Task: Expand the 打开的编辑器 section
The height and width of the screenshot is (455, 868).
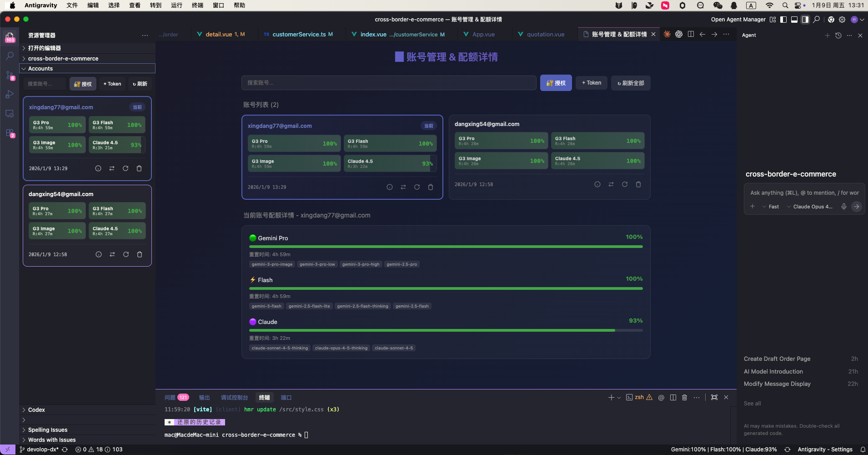Action: point(87,48)
